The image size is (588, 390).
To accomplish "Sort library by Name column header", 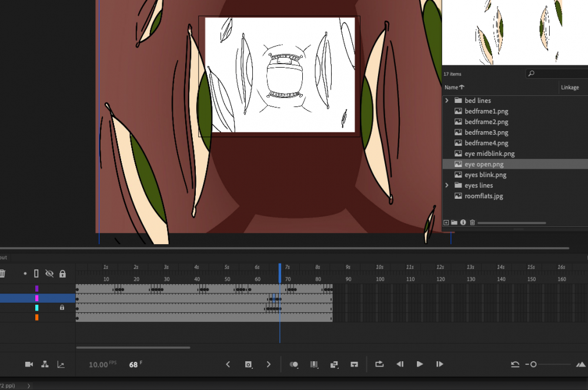I will click(x=452, y=87).
